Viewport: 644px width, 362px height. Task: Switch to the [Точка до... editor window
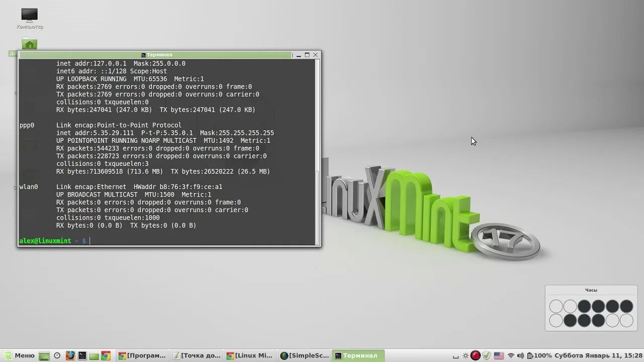[x=196, y=355]
